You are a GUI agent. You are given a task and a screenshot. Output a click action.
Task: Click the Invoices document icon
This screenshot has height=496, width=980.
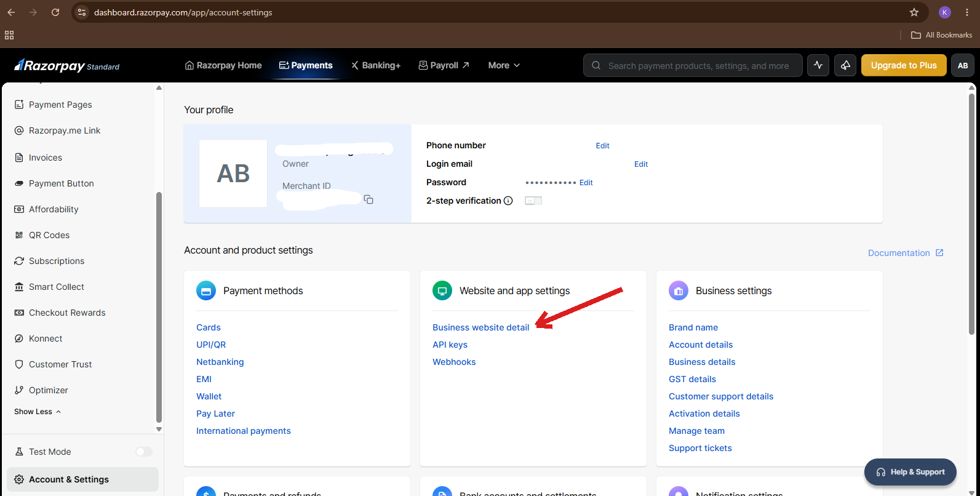point(19,158)
